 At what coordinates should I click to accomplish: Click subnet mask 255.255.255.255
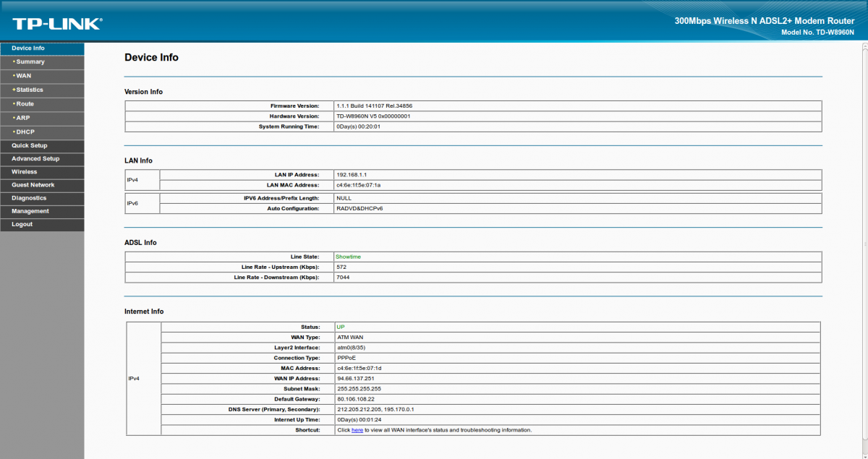click(359, 389)
